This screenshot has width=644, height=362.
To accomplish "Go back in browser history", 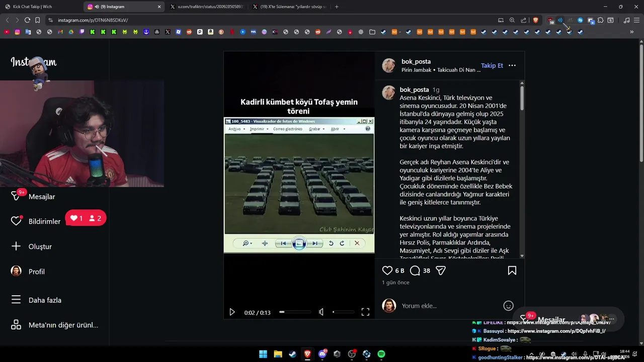I will (7, 20).
